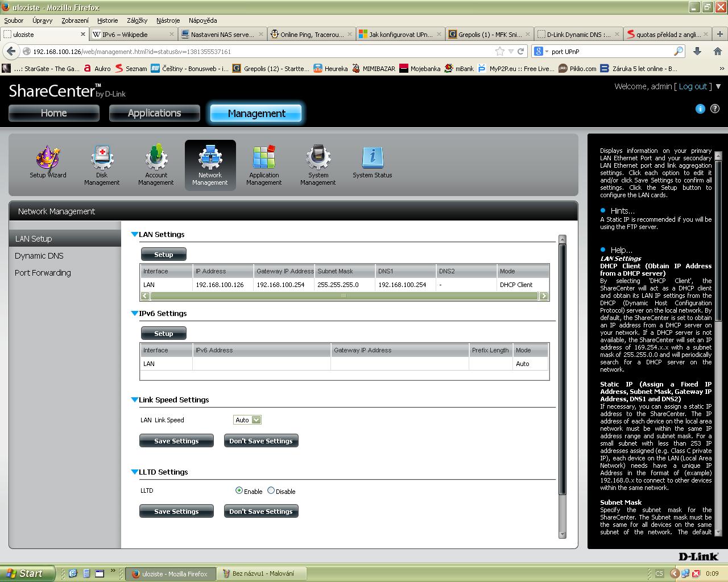The height and width of the screenshot is (582, 728).
Task: Open a new browser tab
Action: [720, 34]
